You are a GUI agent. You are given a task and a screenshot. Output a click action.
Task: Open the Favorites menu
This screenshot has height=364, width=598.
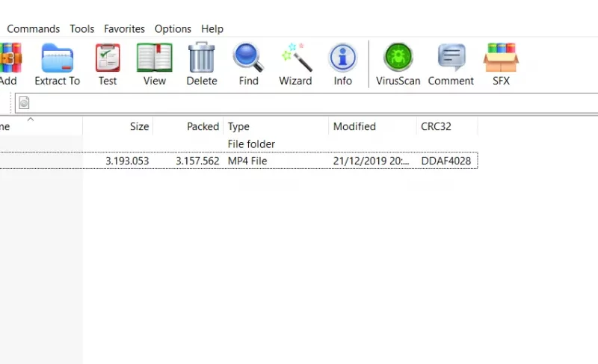[x=124, y=29]
